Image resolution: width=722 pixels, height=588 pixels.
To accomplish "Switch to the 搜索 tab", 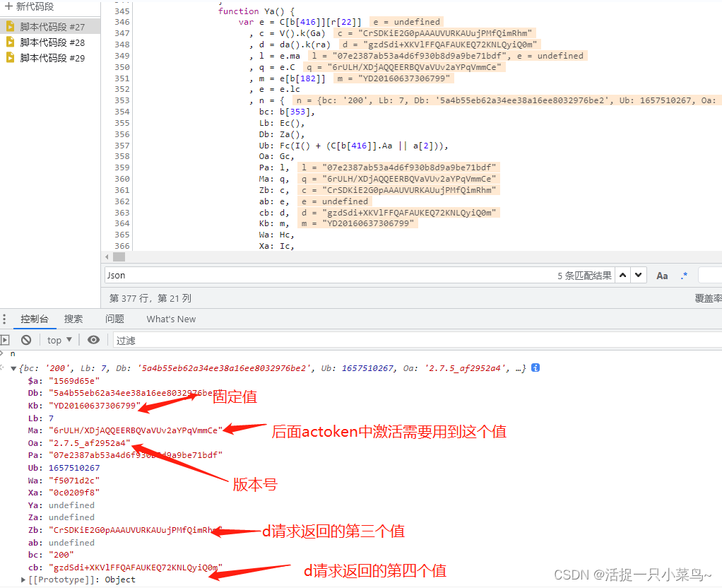I will 73,319.
